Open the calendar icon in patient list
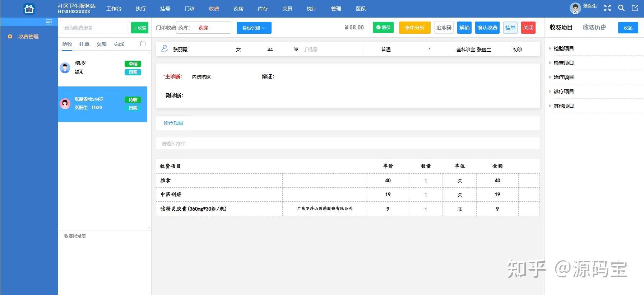 (x=143, y=44)
